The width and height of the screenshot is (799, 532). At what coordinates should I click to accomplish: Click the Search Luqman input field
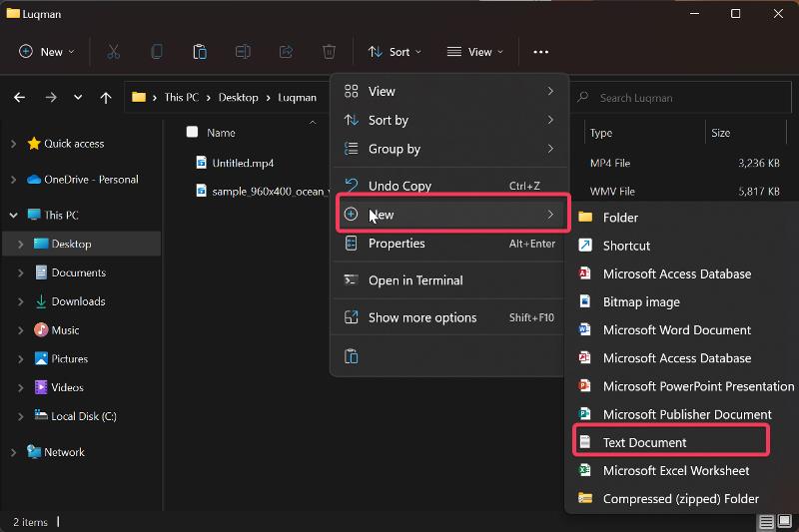(x=679, y=98)
